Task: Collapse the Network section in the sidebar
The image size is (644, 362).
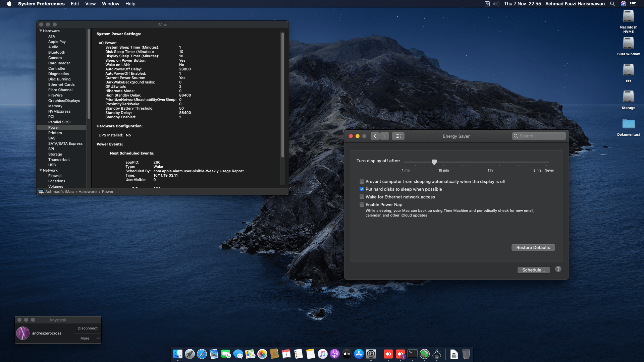Action: (41, 170)
